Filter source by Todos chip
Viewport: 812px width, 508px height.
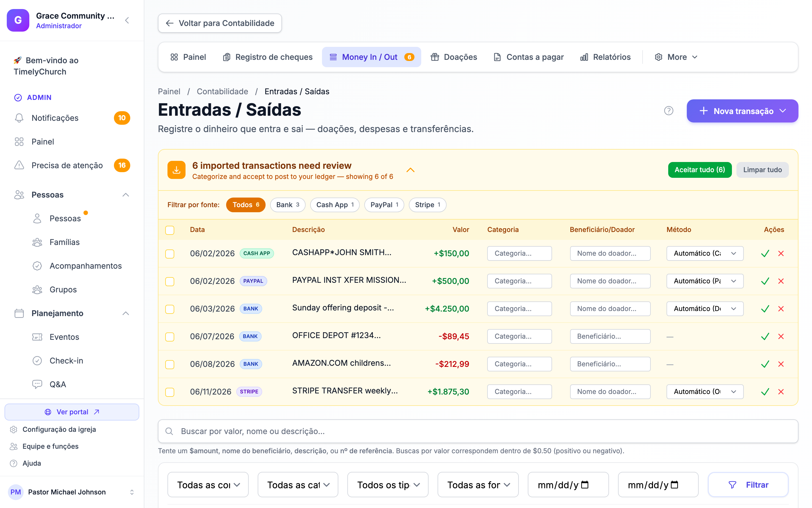point(246,205)
